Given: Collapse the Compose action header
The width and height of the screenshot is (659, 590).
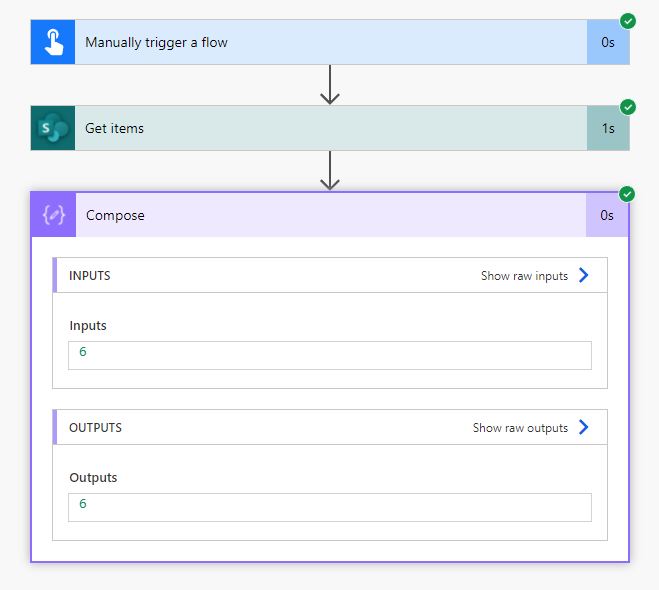Looking at the screenshot, I should pos(330,215).
